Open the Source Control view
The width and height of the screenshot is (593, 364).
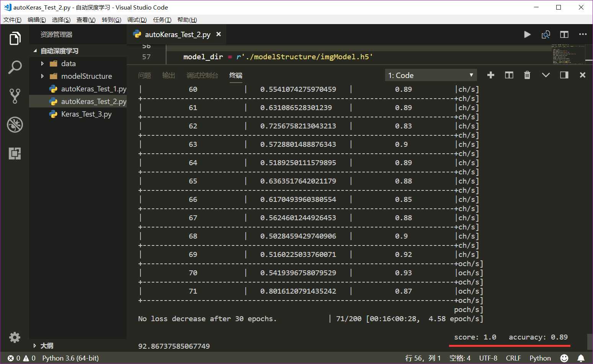click(15, 96)
